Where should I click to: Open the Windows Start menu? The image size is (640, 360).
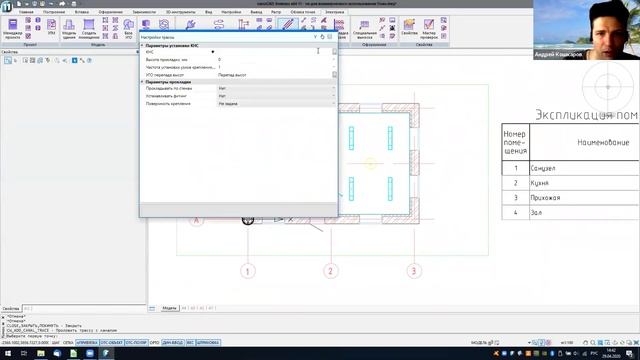[8, 353]
